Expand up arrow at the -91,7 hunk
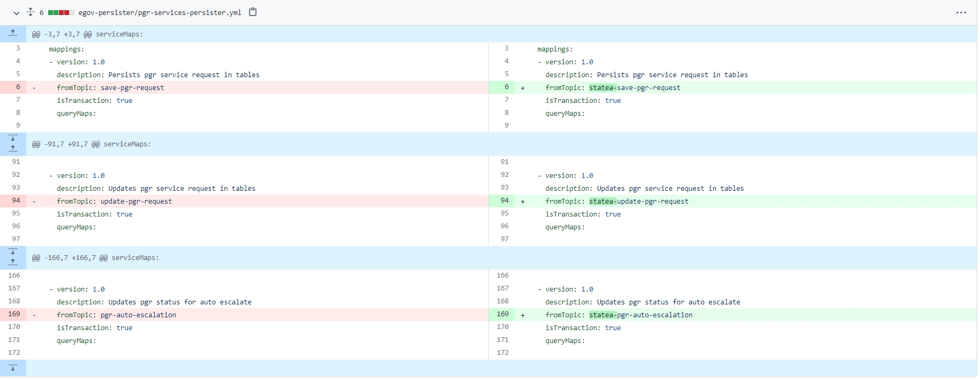 click(13, 149)
